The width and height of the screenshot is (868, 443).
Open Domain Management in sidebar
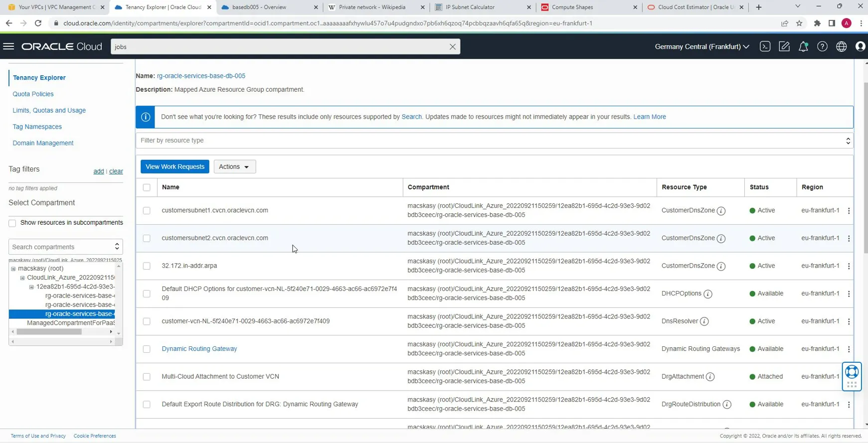click(43, 143)
